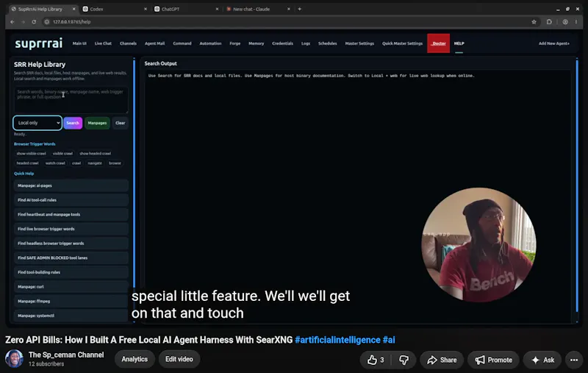Open the Credentials nav item

pyautogui.click(x=283, y=43)
